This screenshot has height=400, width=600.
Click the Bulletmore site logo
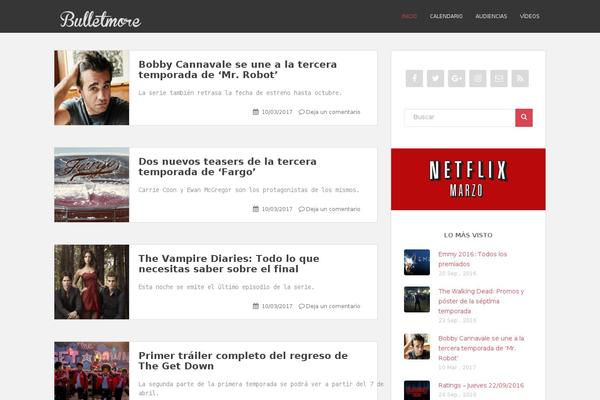point(100,19)
